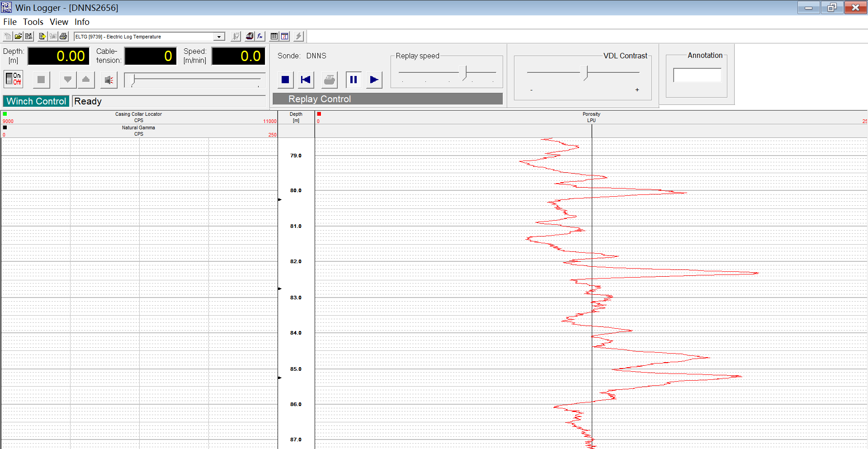Image resolution: width=868 pixels, height=449 pixels.
Task: Toggle the winch speaker alarm icon
Action: point(108,80)
